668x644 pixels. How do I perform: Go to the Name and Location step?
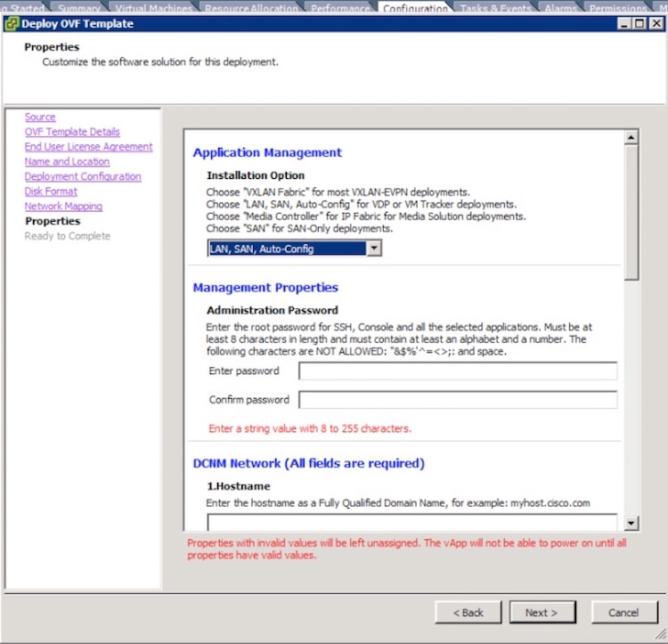(67, 162)
